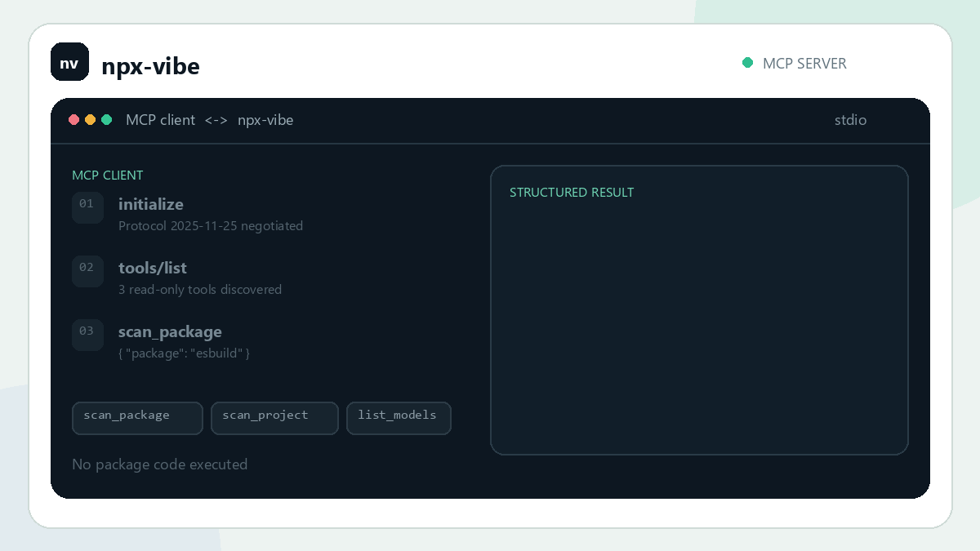Click the red window dot
The width and height of the screenshot is (980, 551).
(x=74, y=120)
